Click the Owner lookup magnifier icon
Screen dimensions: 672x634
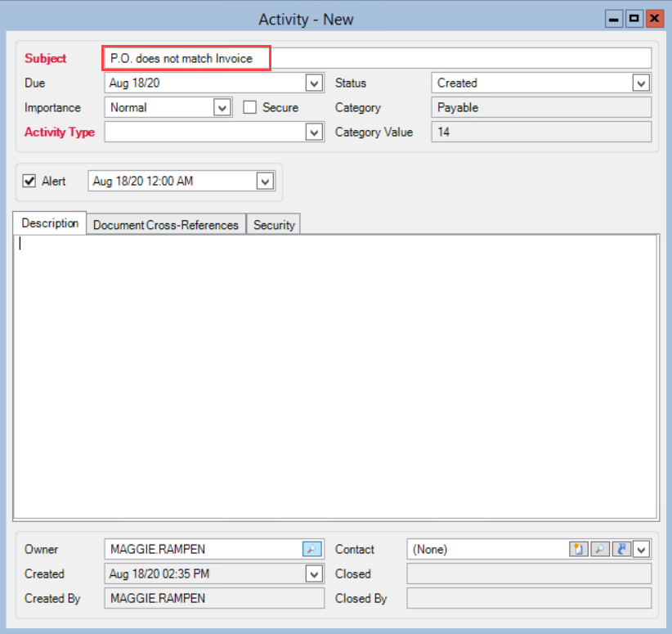point(311,549)
